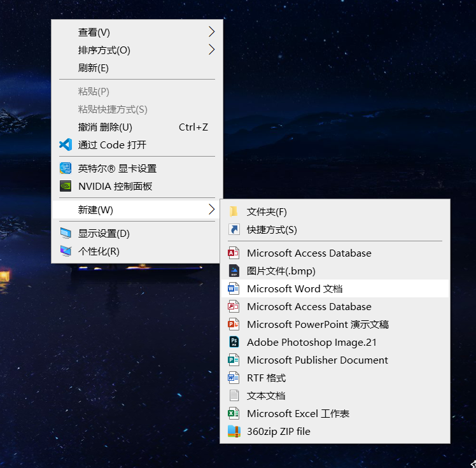Open the 排序方式(O) menu entry
Image resolution: width=476 pixels, height=468 pixels.
[137, 50]
